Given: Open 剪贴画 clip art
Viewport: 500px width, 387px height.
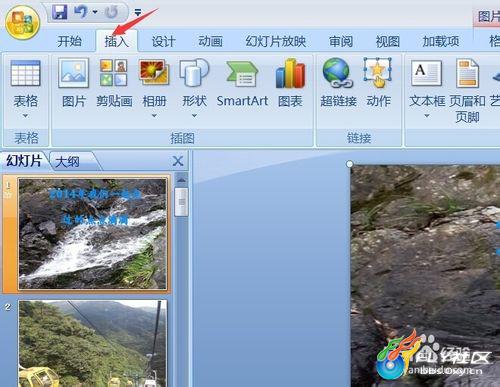Looking at the screenshot, I should 114,83.
